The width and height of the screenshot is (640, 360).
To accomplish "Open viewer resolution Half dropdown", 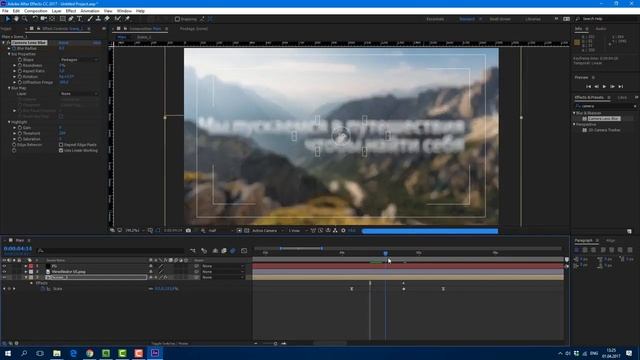I will pyautogui.click(x=221, y=231).
